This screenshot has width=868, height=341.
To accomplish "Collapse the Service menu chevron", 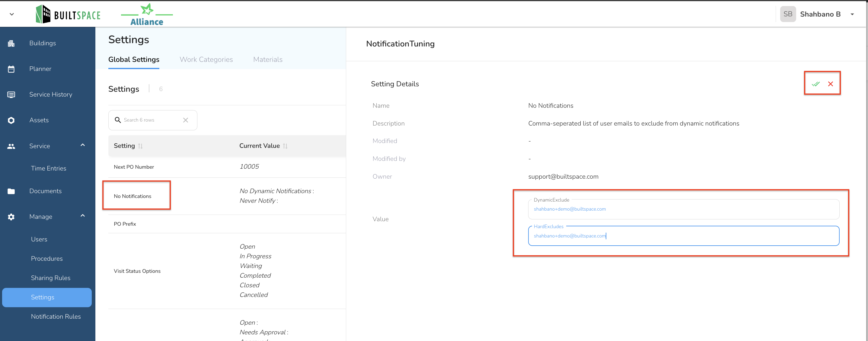I will 83,145.
